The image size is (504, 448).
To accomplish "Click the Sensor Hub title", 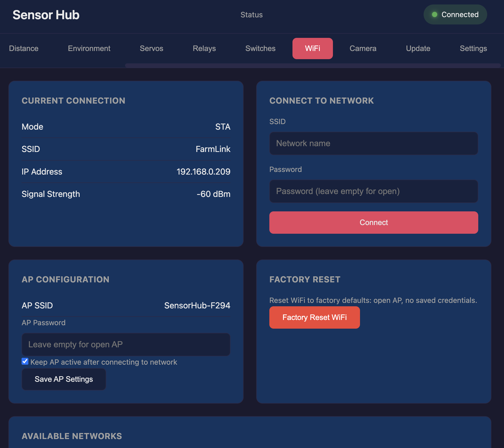I will point(46,15).
